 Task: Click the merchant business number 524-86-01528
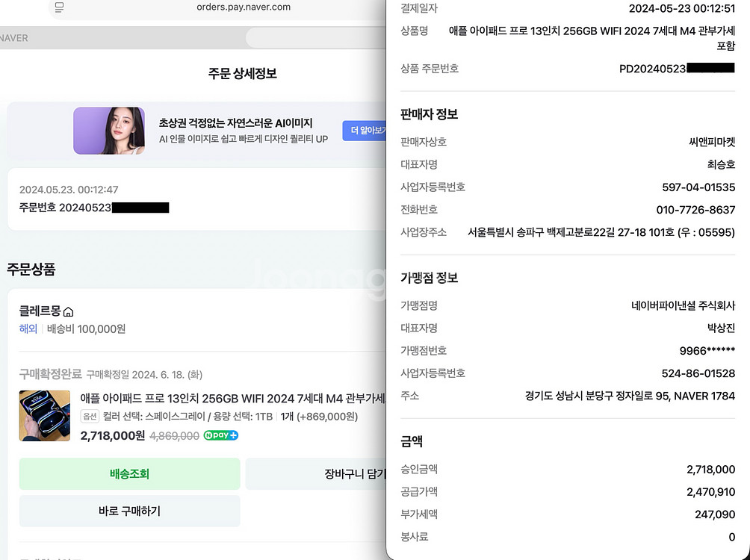(698, 373)
